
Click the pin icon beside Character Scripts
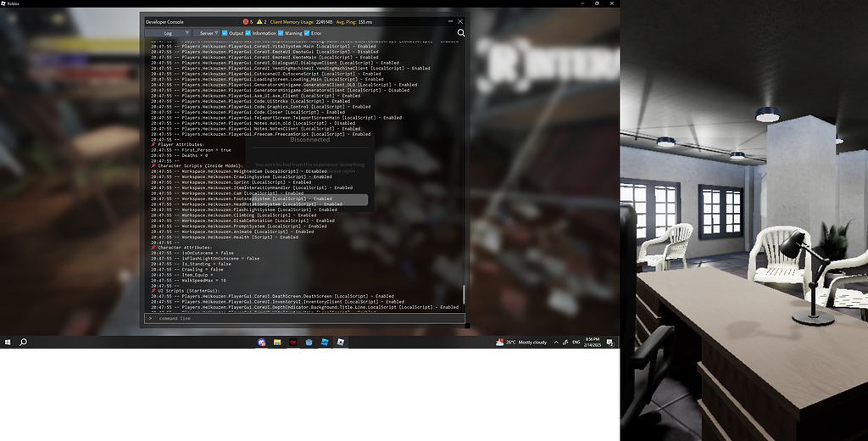153,165
